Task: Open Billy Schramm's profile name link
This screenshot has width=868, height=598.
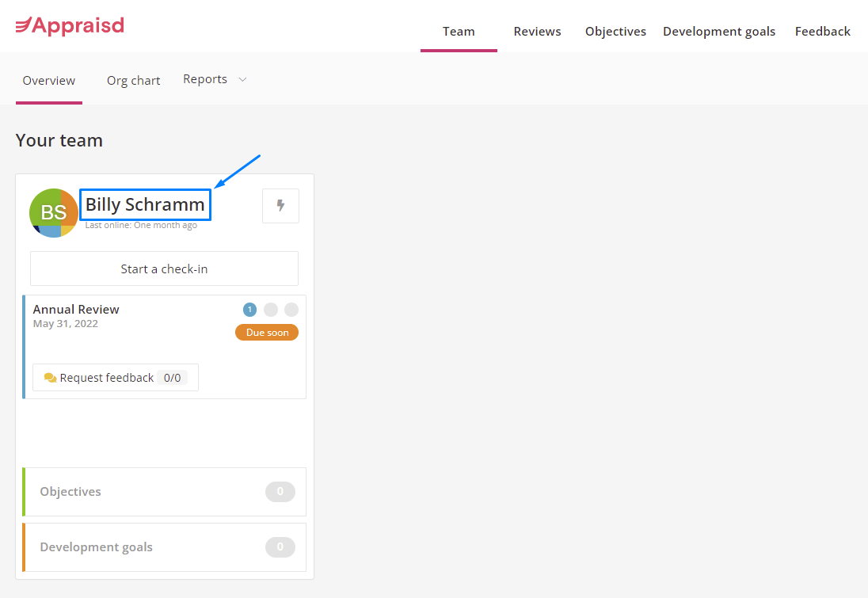Action: click(145, 204)
